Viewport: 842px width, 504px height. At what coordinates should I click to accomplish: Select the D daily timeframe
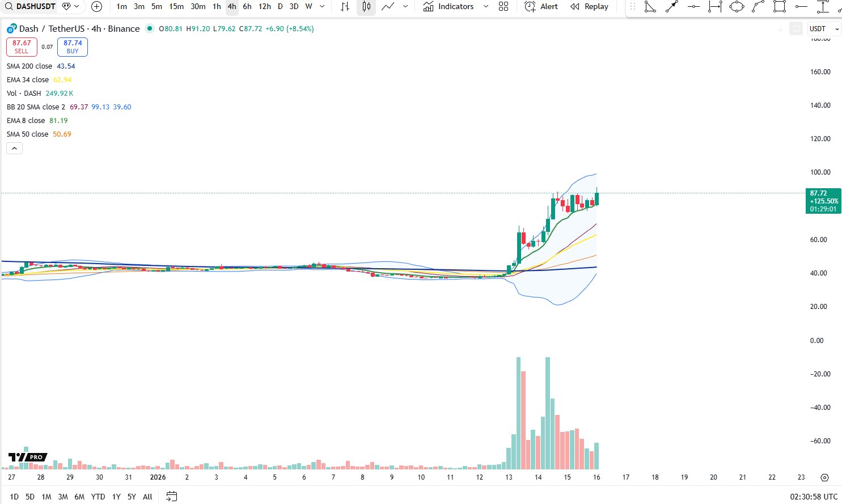pyautogui.click(x=280, y=6)
